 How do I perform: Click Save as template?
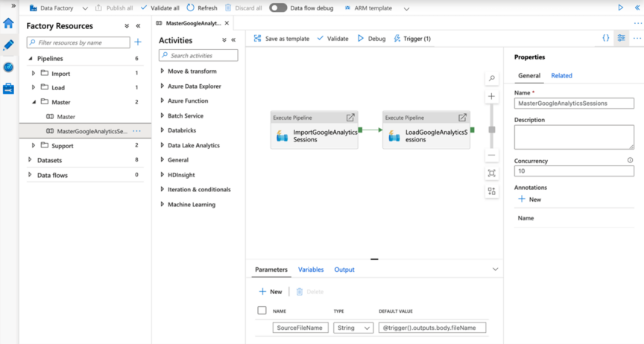pyautogui.click(x=280, y=38)
